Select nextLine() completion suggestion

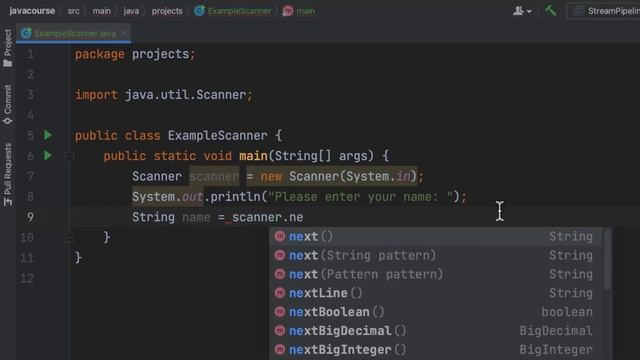436,293
